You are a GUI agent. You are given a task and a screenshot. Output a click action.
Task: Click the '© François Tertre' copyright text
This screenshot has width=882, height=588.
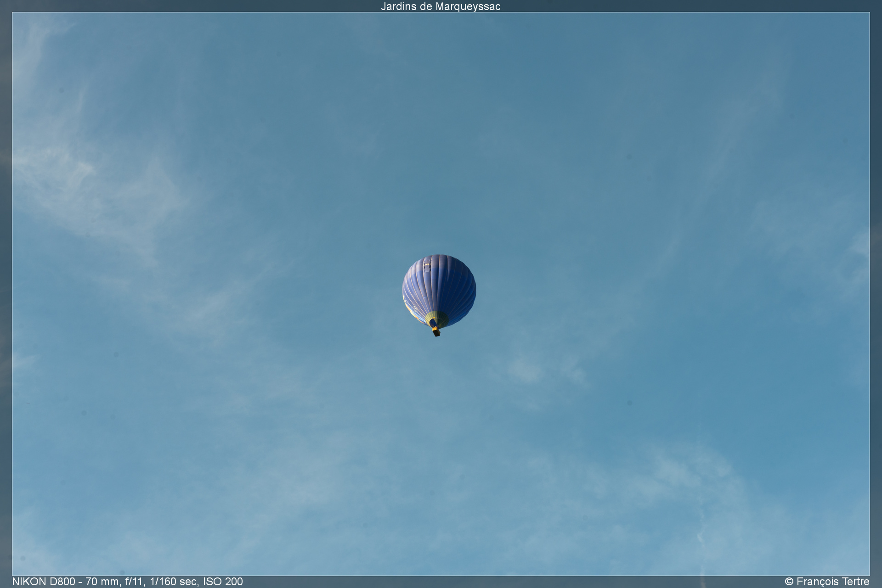point(827,582)
